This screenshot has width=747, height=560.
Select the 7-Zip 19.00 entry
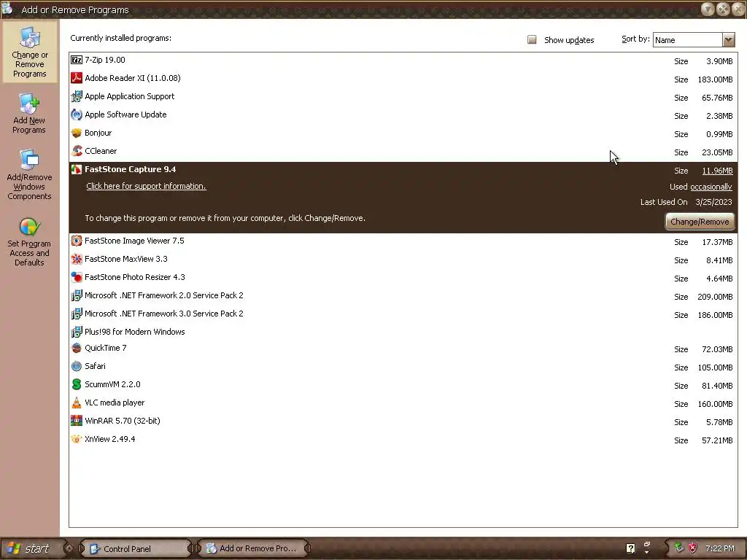tap(403, 61)
